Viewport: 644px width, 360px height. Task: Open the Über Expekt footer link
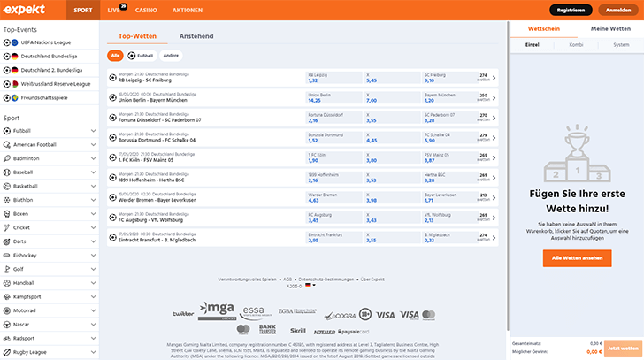click(372, 280)
